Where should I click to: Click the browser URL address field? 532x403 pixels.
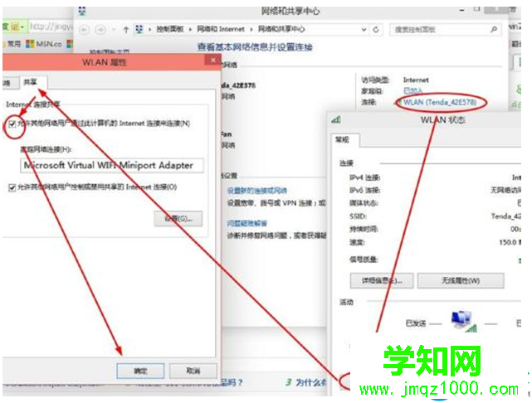click(x=51, y=26)
